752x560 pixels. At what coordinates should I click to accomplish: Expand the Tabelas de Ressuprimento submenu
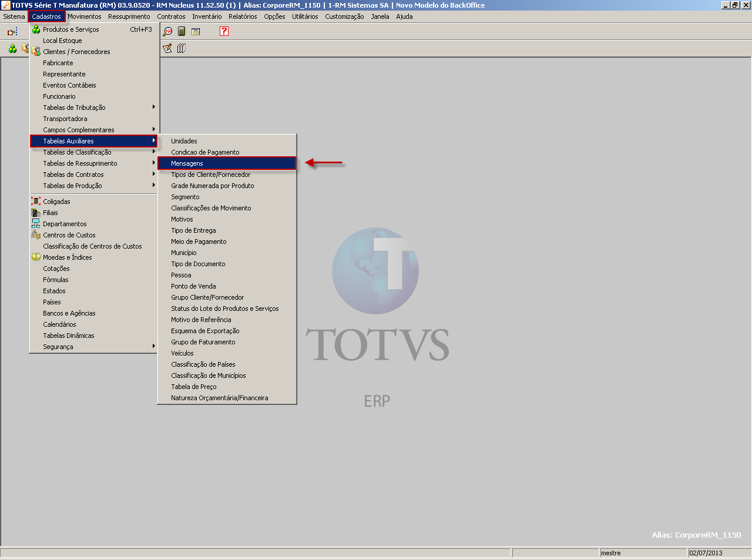[x=95, y=163]
